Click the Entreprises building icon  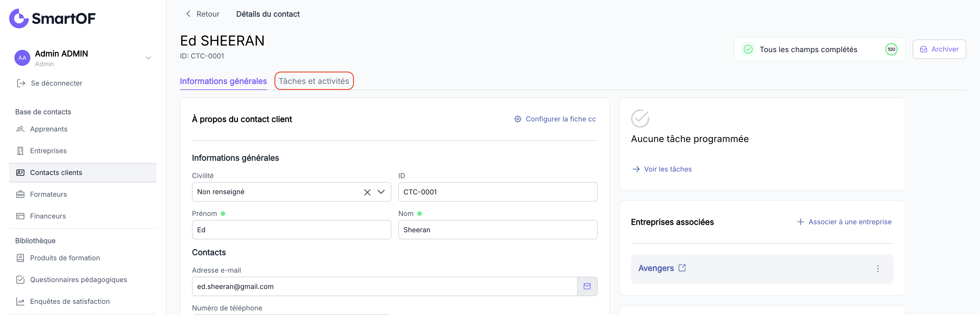[21, 151]
